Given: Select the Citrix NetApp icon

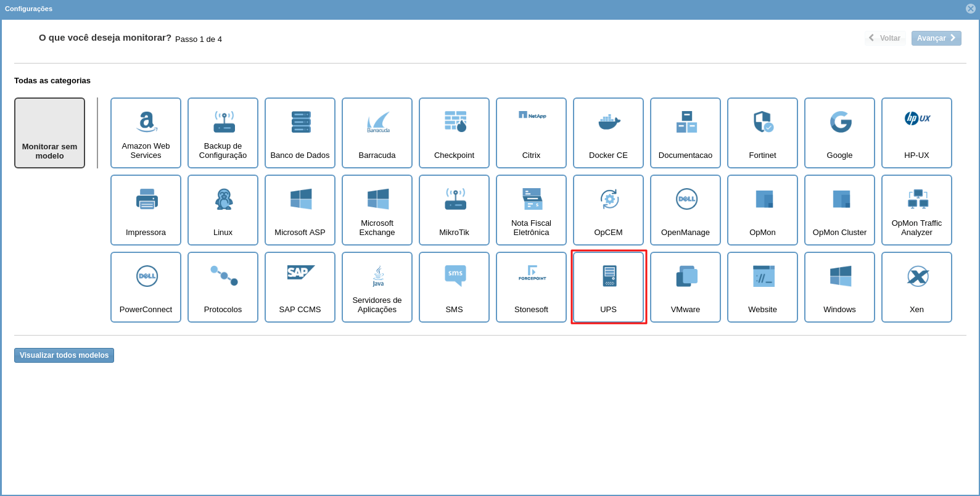Looking at the screenshot, I should [x=532, y=115].
